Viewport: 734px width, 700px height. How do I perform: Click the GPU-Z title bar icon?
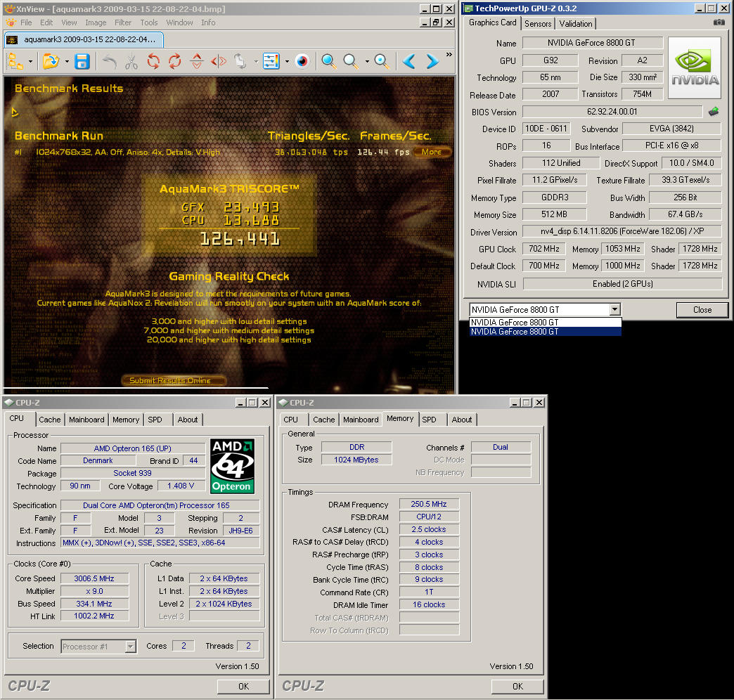click(468, 8)
